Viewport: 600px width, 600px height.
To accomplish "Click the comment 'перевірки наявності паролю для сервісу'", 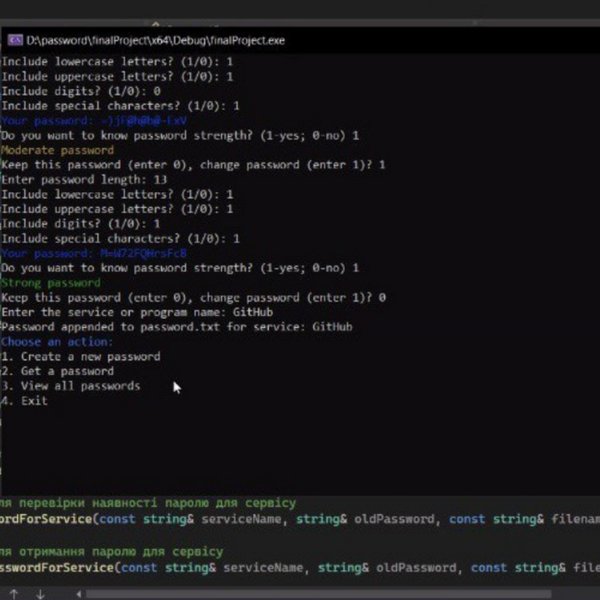I will point(157,503).
